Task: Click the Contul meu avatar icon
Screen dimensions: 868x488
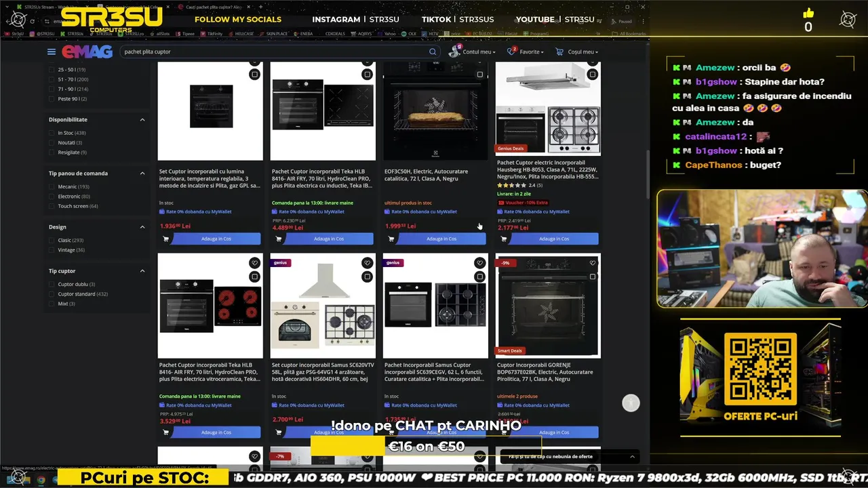Action: (454, 52)
